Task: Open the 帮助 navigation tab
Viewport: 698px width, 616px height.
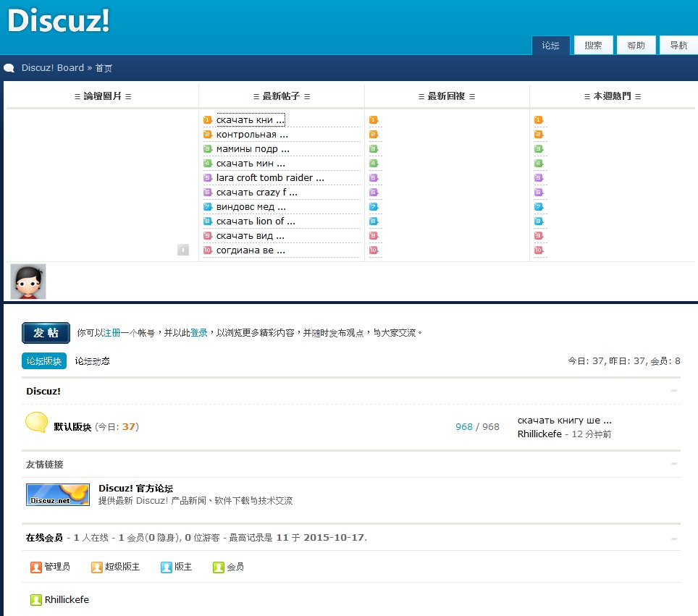Action: (x=636, y=46)
